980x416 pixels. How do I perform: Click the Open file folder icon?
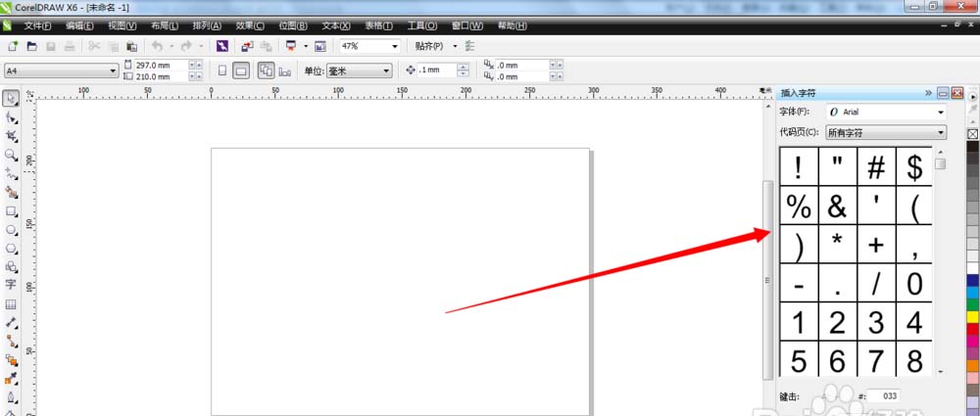[x=31, y=46]
